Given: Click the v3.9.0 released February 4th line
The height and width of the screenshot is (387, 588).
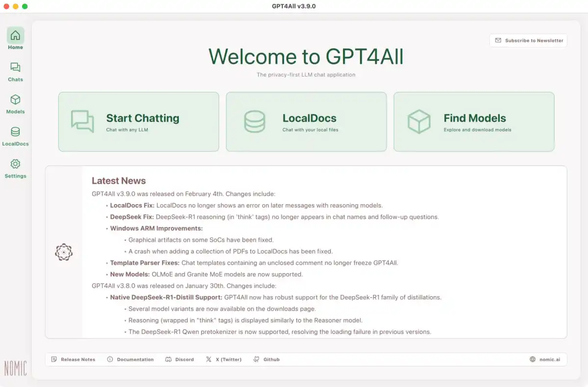Looking at the screenshot, I should pos(184,194).
